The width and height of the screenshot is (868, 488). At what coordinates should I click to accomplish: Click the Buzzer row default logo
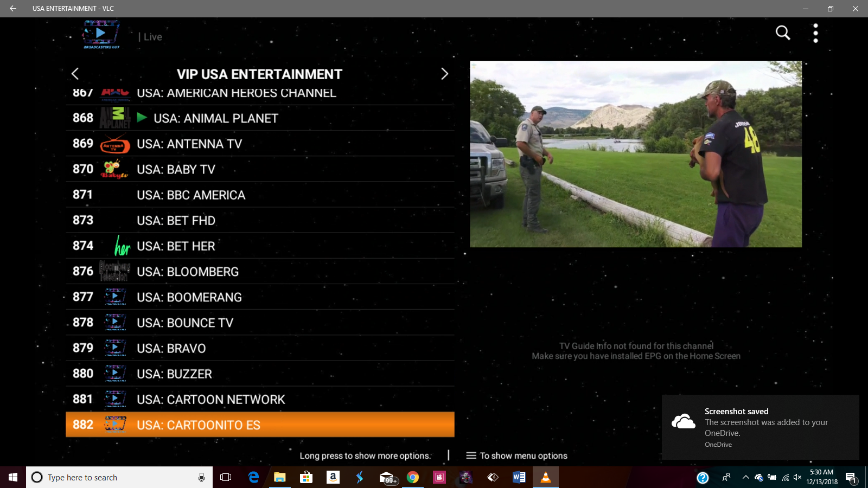115,373
